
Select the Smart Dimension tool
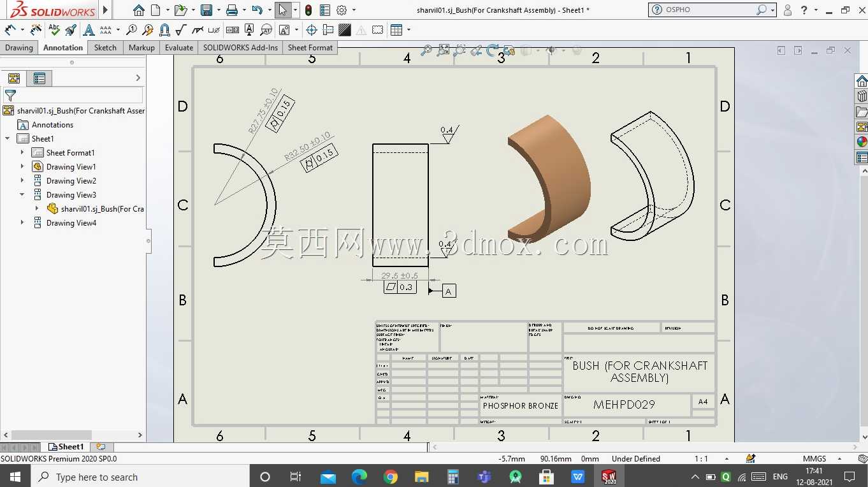coord(10,29)
